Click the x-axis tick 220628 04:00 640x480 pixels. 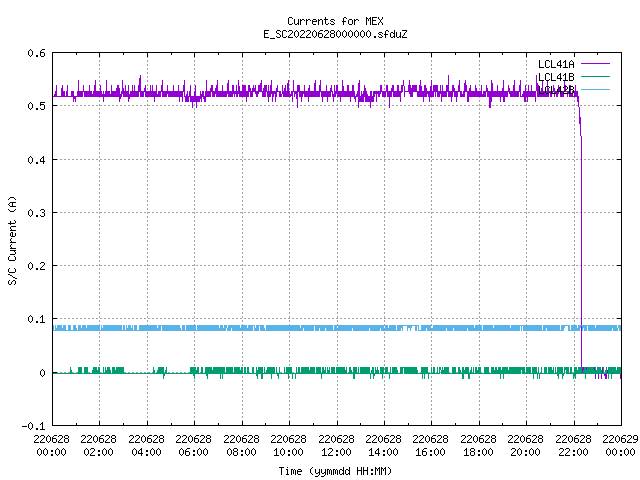click(x=146, y=446)
